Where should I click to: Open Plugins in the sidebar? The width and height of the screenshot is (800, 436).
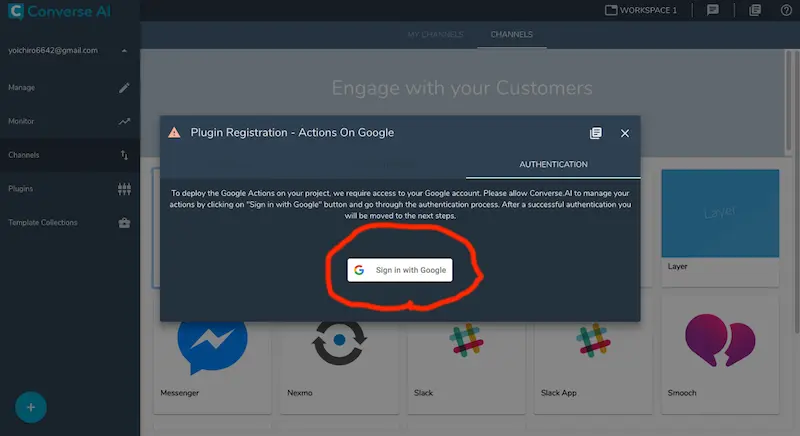pos(70,189)
